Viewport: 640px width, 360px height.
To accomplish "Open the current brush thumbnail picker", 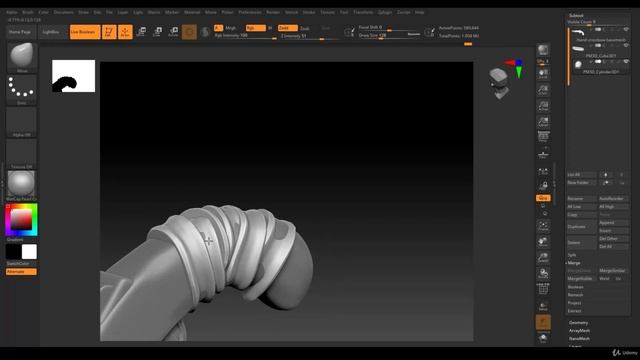I will 22,57.
